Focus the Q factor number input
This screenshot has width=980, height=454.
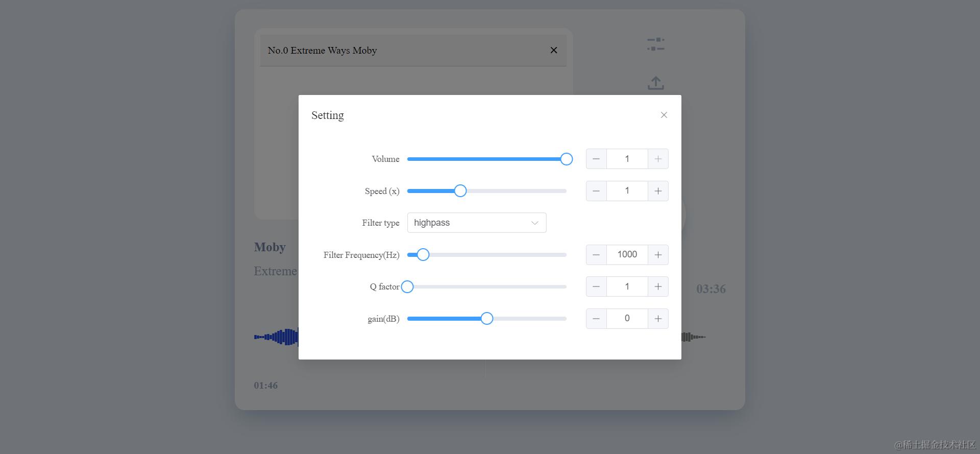[627, 286]
